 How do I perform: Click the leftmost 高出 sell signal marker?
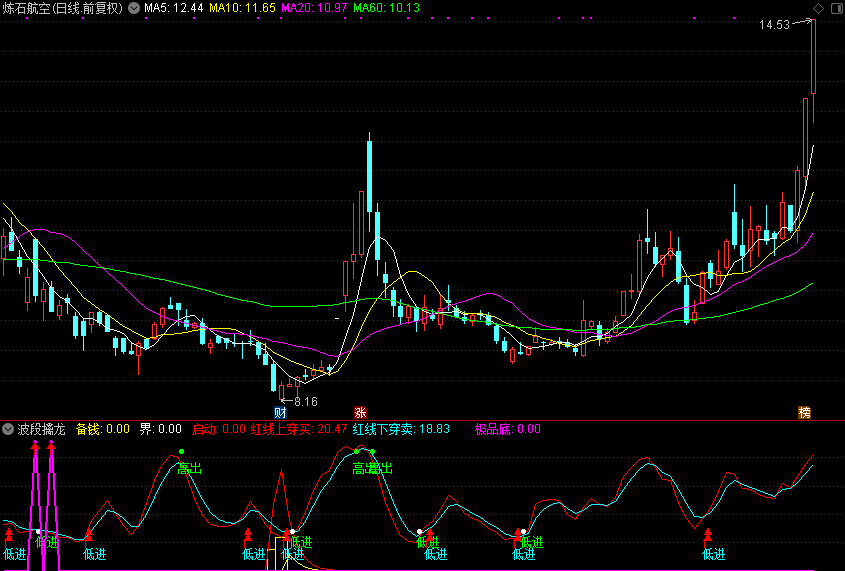click(189, 467)
